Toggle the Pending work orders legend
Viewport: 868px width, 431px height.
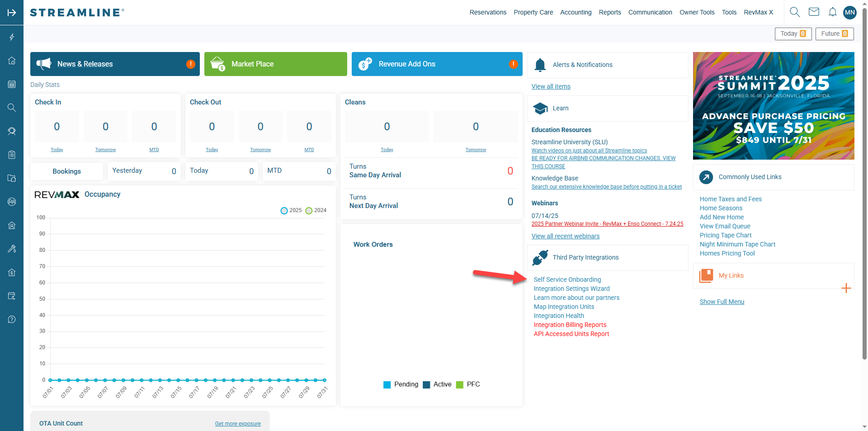(x=401, y=384)
